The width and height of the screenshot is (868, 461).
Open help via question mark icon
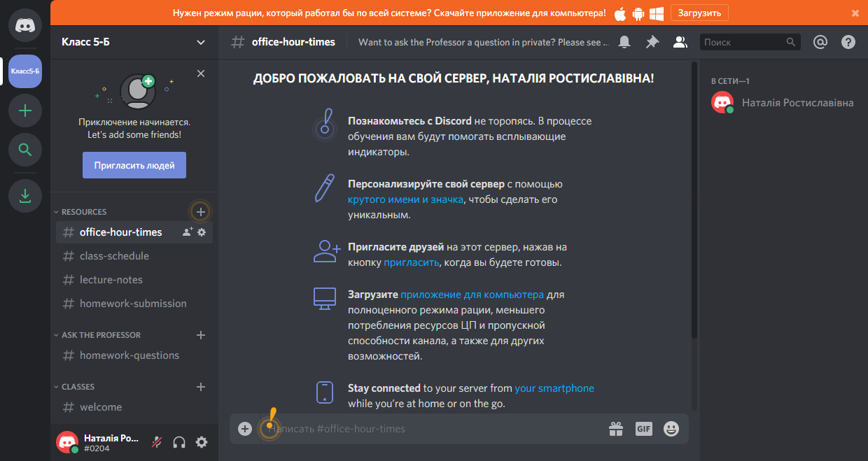pyautogui.click(x=848, y=42)
